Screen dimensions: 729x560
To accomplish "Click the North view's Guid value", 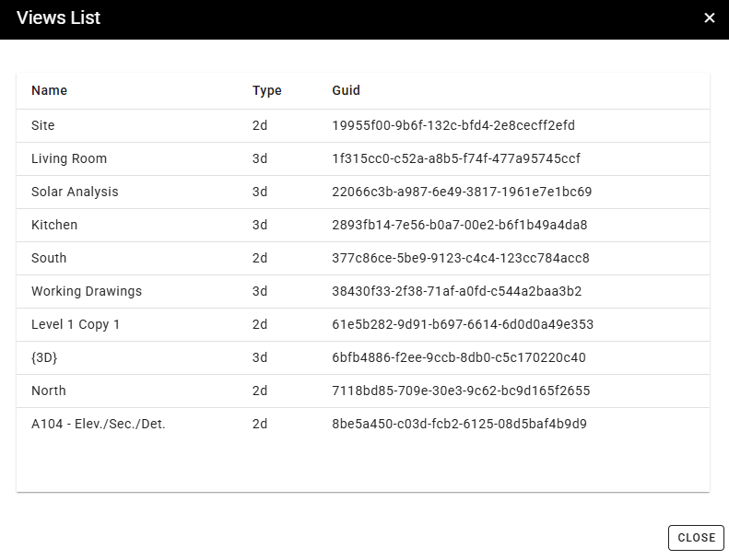I will coord(461,391).
